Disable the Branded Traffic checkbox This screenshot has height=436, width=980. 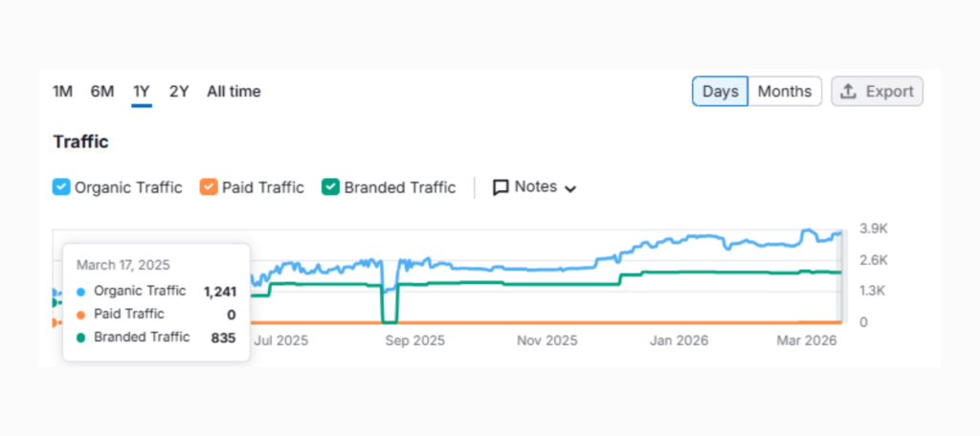330,187
